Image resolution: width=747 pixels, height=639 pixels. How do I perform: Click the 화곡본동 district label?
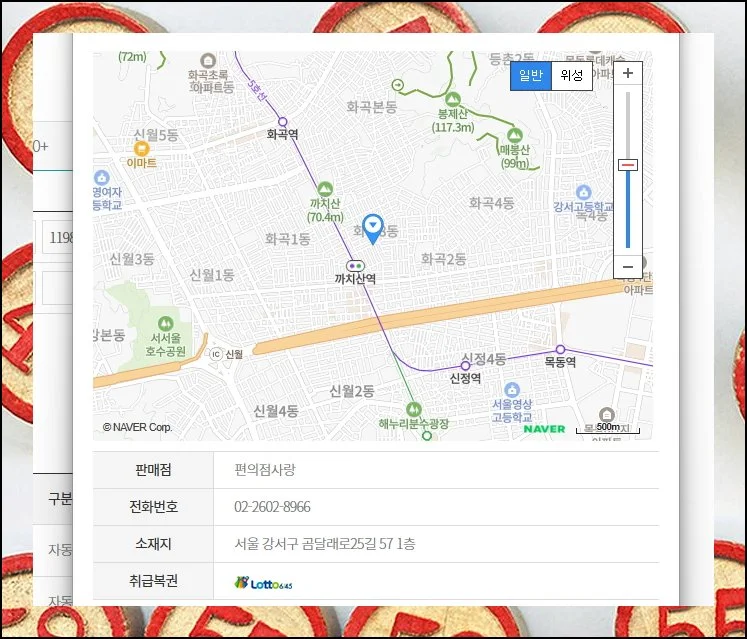[x=372, y=107]
